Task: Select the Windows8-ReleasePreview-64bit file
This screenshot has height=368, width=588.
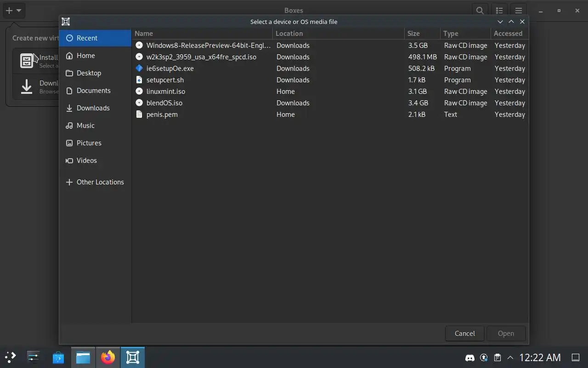Action: click(330, 46)
